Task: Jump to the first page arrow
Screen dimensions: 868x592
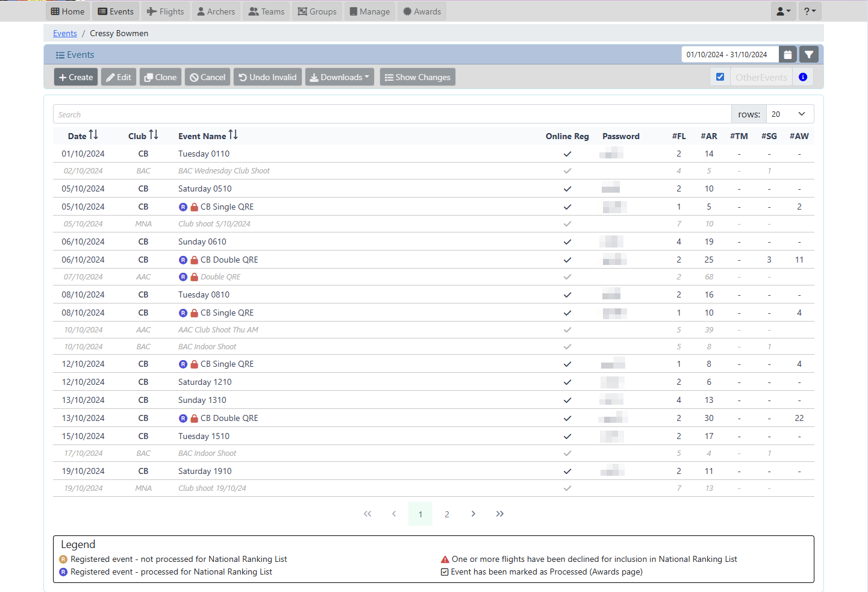Action: 367,514
